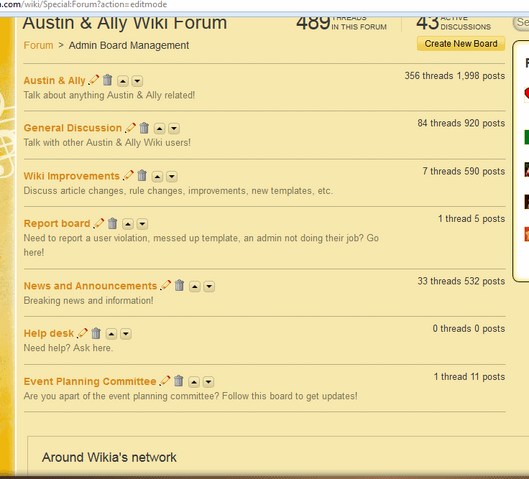Move the Event Planning Committee board up
529x479 pixels.
pos(194,382)
